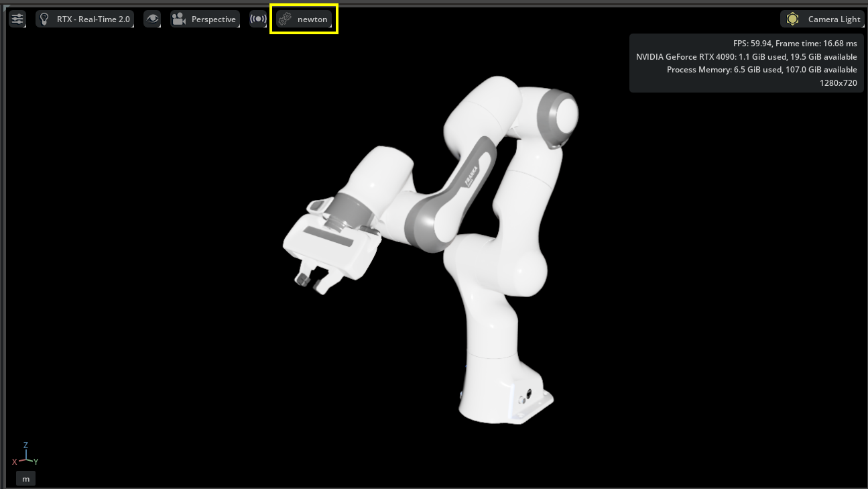Click the camera icon beside Perspective
The width and height of the screenshot is (868, 489).
pyautogui.click(x=179, y=19)
